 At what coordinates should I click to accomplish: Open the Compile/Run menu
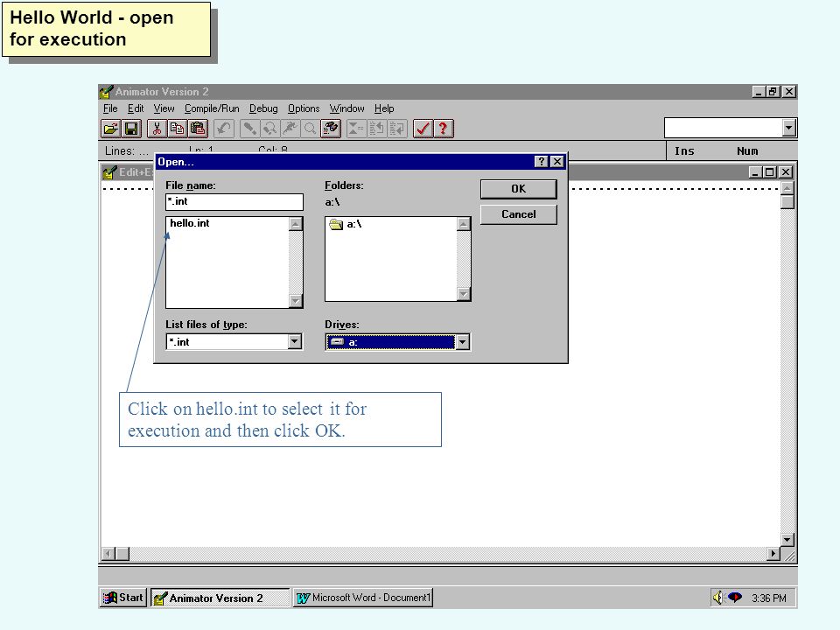(x=212, y=108)
